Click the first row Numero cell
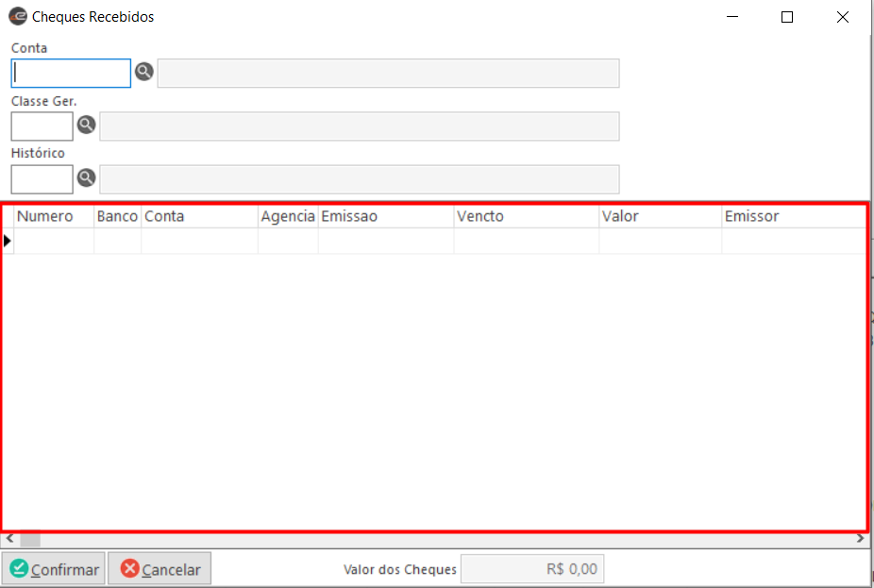Screen dimensions: 874x588 point(54,241)
